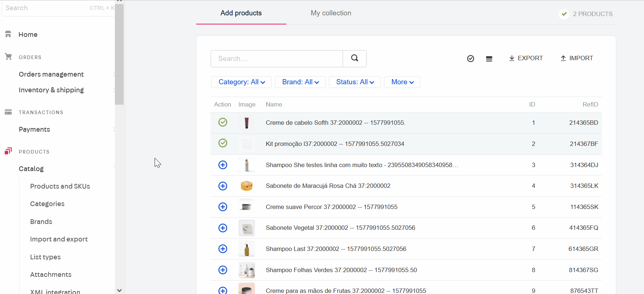Expand the Status: All filter dropdown

[x=355, y=82]
